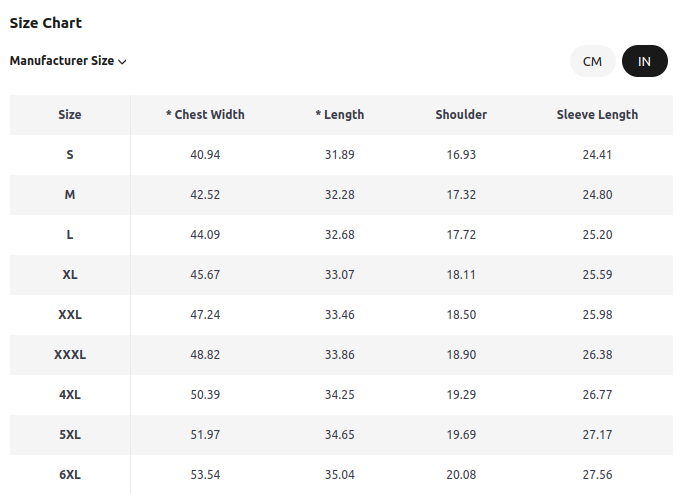Screen dimensions: 683x494
Task: Select the 4XL size row label
Action: point(70,395)
